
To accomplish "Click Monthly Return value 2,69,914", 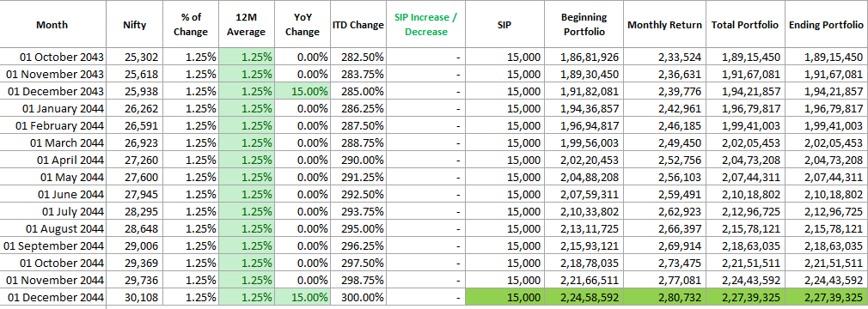I will 665,245.
